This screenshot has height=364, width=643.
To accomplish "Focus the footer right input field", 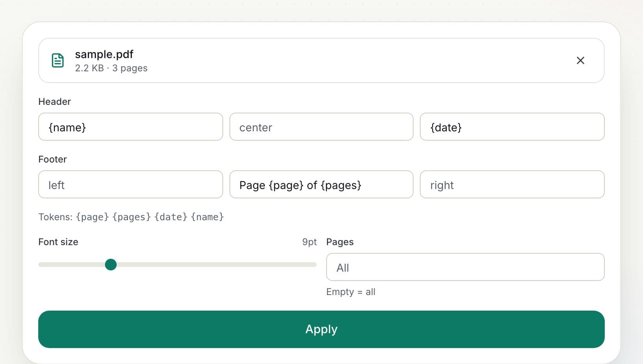I will (x=512, y=184).
